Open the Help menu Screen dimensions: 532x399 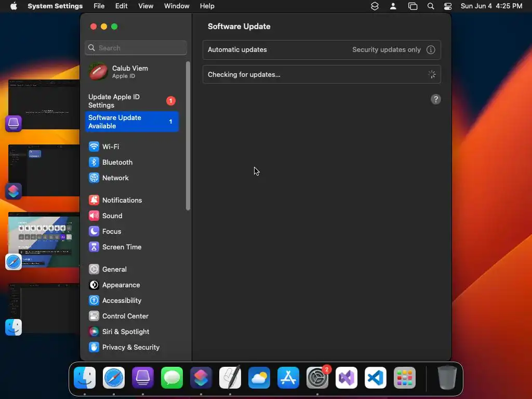[207, 6]
